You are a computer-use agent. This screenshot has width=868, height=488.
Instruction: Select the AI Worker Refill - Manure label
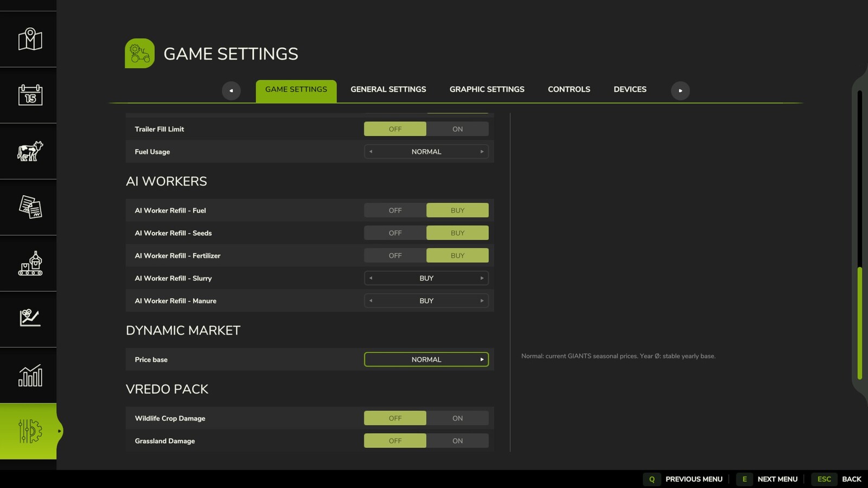click(176, 301)
